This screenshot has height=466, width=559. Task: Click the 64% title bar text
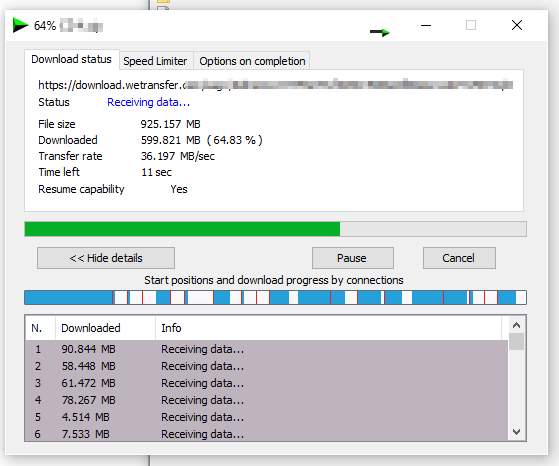[x=45, y=26]
